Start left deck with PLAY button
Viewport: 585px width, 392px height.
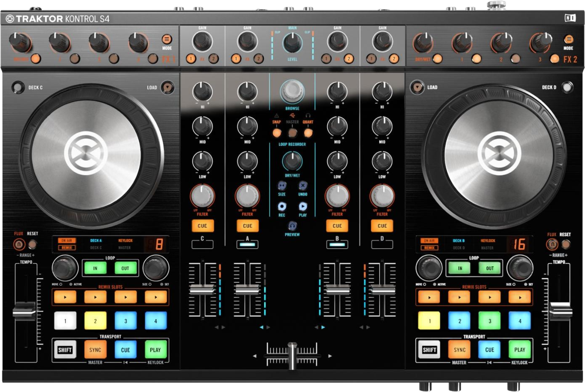[156, 350]
